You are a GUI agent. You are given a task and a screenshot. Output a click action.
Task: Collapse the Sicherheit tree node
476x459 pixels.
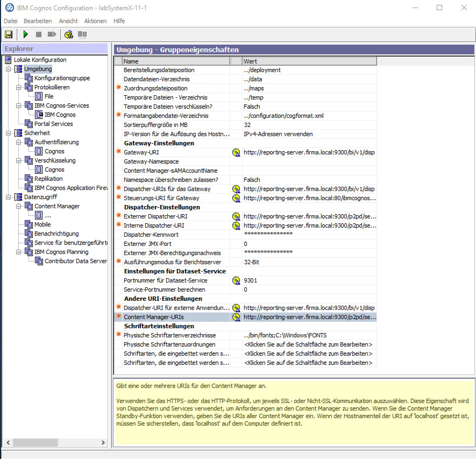8,133
